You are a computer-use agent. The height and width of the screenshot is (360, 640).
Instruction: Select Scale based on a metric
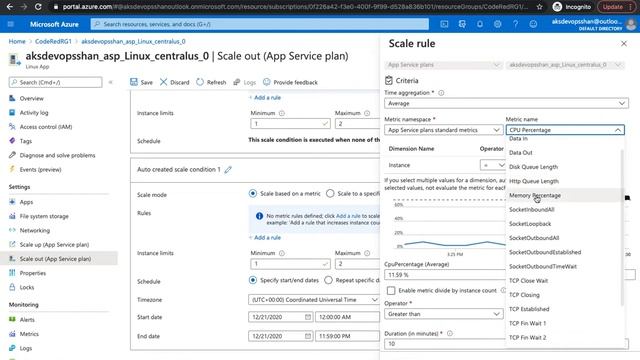[253, 193]
